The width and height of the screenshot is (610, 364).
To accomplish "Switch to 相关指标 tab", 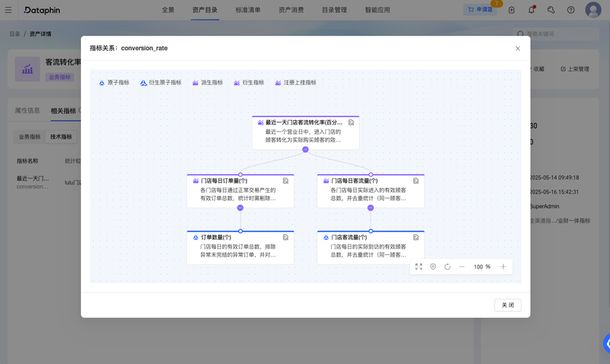I will click(x=63, y=111).
